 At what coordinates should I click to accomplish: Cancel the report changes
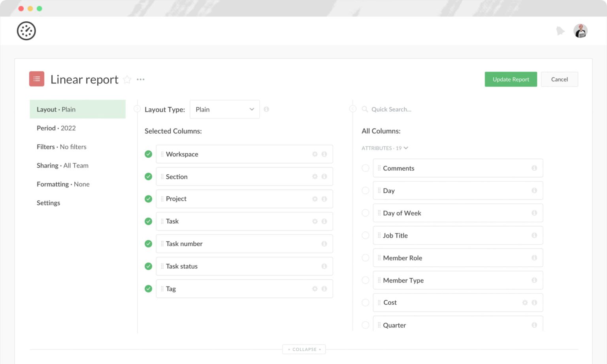[559, 79]
